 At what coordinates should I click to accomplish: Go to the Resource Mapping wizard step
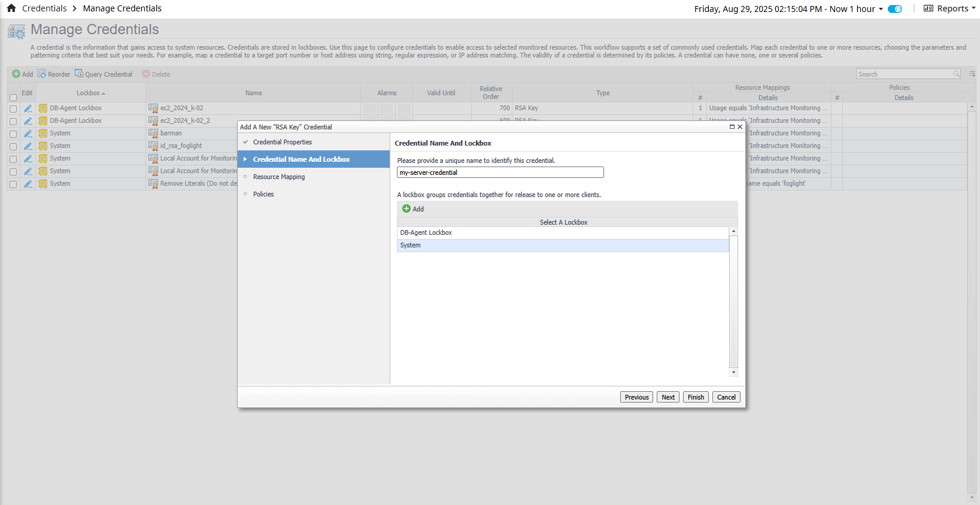point(279,177)
